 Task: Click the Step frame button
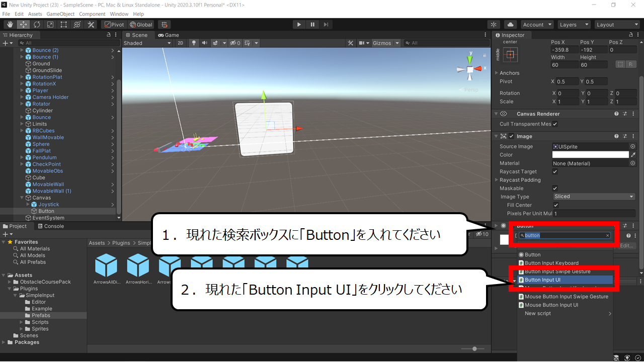[326, 24]
